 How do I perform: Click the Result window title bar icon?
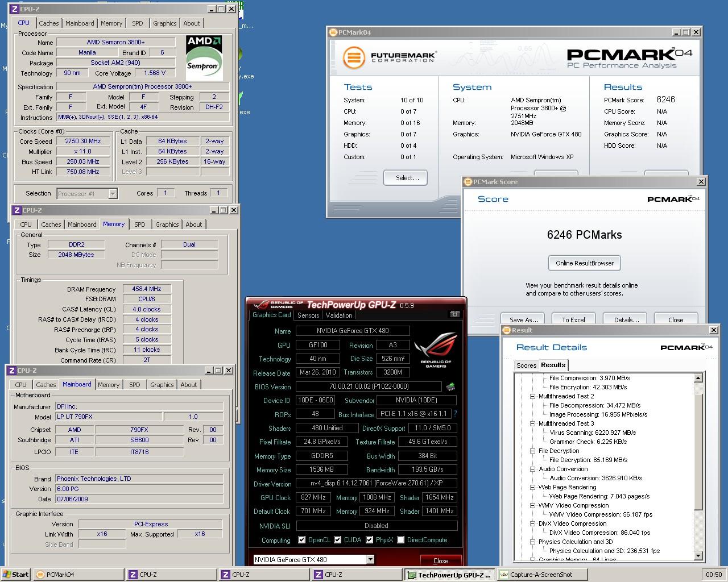pos(507,330)
